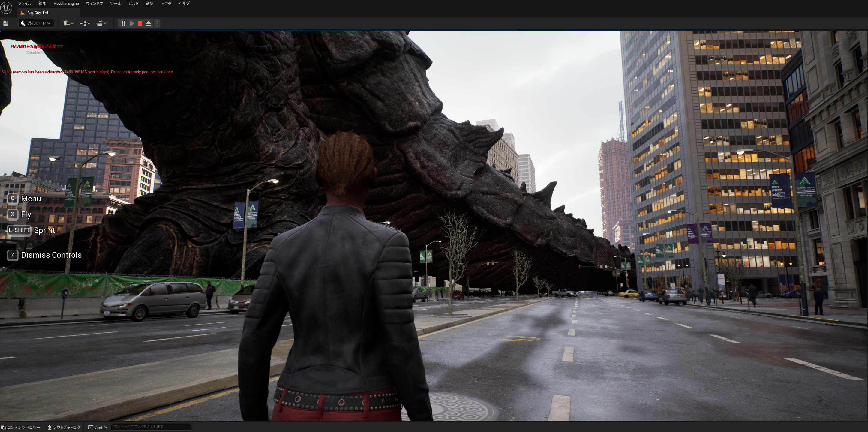Pause the play session

(123, 23)
